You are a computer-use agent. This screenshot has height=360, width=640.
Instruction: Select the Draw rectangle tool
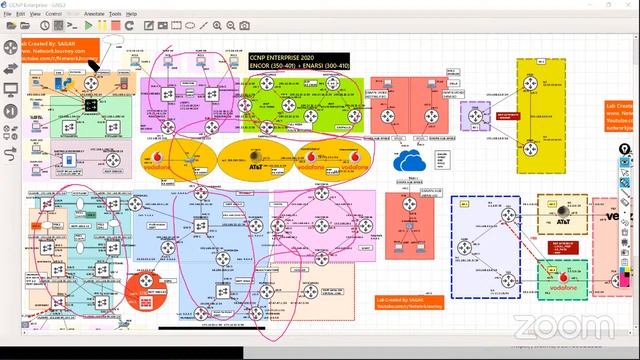pyautogui.click(x=176, y=26)
